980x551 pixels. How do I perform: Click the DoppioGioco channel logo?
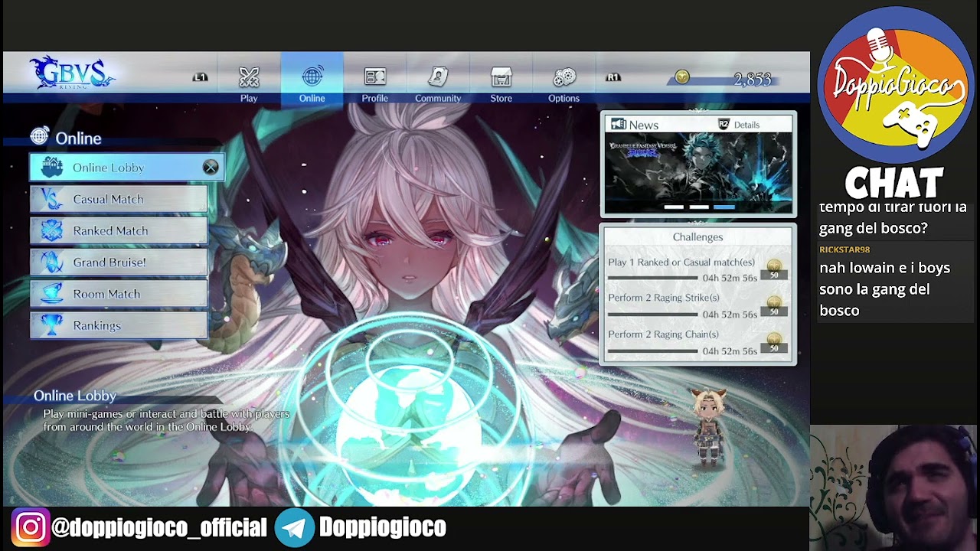[895, 86]
